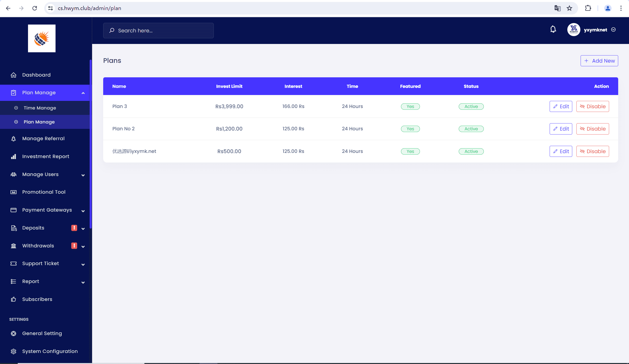Click the Deposits red alert badge
629x364 pixels.
point(74,228)
